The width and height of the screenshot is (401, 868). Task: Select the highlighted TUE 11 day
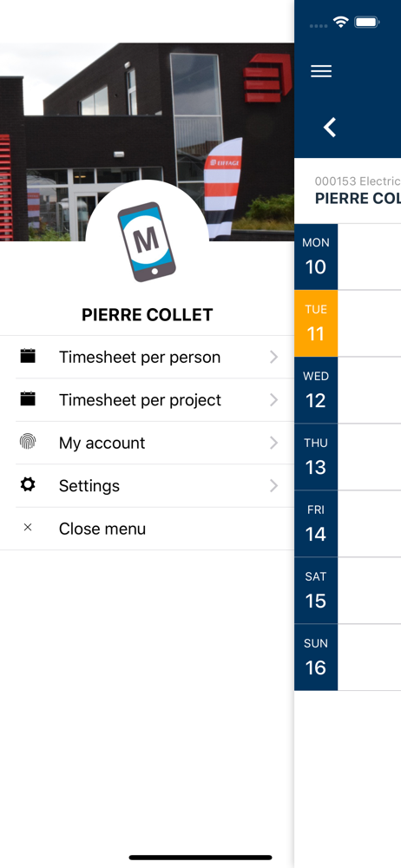coord(316,323)
